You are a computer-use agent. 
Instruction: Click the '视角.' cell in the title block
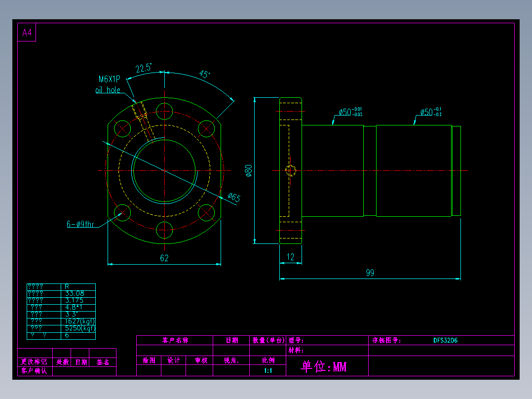pos(231,360)
